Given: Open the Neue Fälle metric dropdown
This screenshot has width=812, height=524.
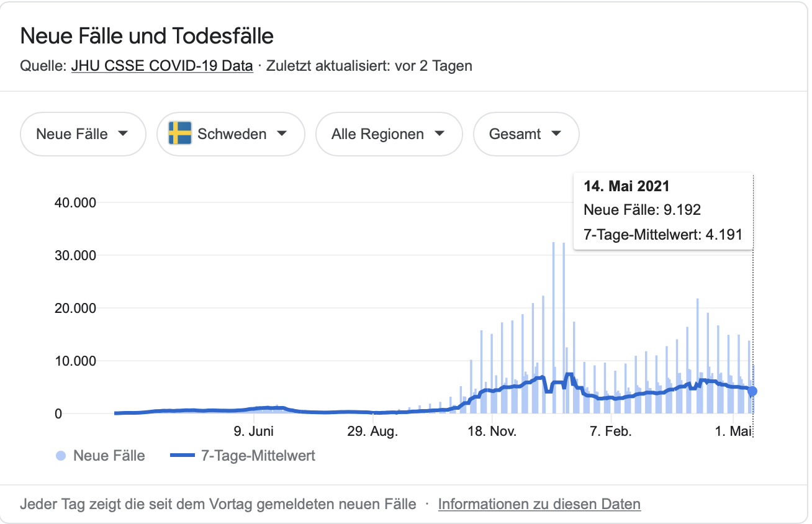Looking at the screenshot, I should pyautogui.click(x=83, y=134).
